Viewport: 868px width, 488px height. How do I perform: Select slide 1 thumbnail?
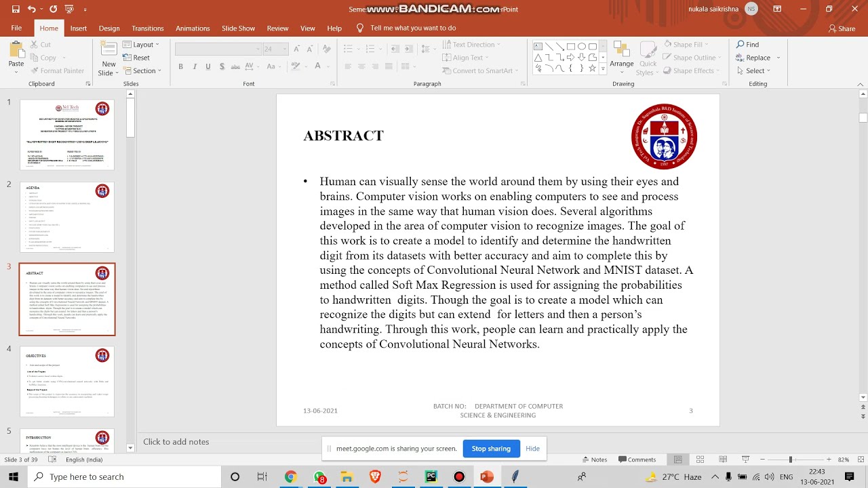67,135
